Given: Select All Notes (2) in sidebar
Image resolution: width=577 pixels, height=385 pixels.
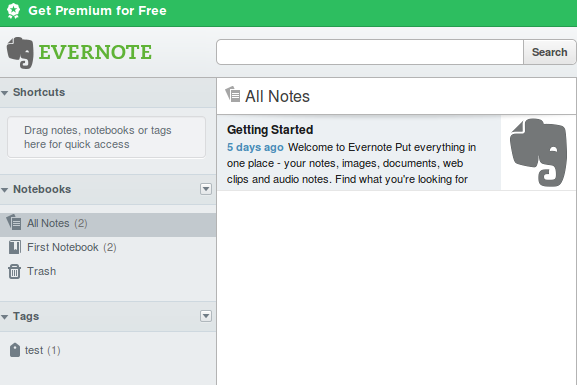Looking at the screenshot, I should [108, 224].
